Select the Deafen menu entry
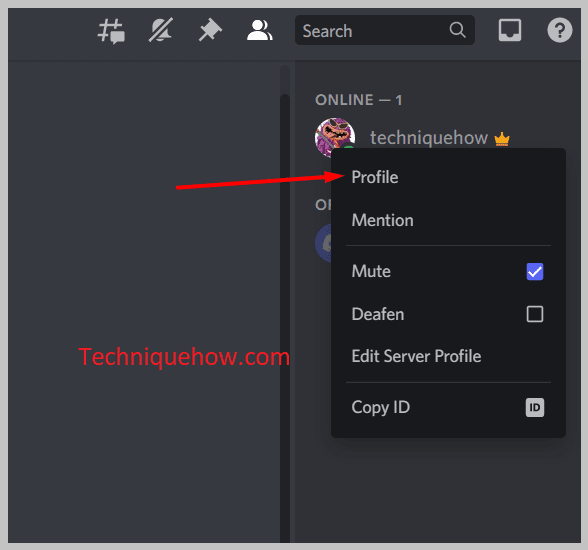Viewport: 588px width, 550px height. click(448, 314)
